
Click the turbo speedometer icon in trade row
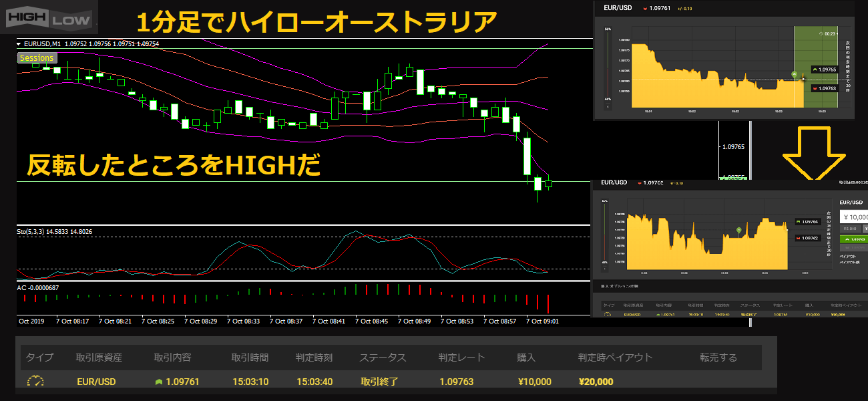click(x=35, y=382)
